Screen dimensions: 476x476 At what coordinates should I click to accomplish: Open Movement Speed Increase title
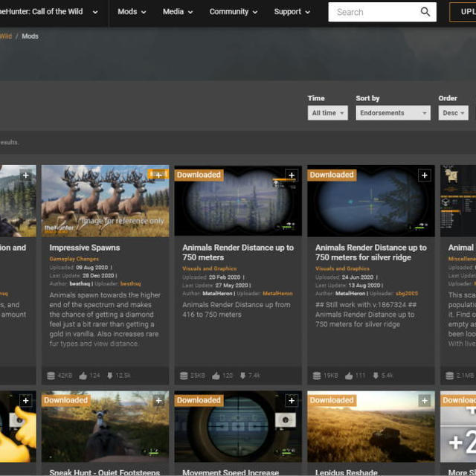tap(231, 472)
